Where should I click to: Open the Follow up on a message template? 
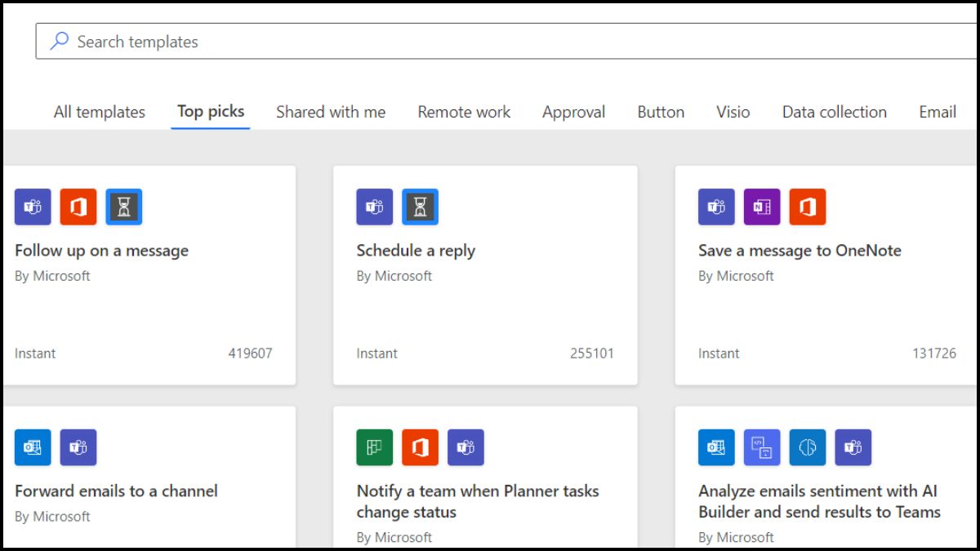pos(101,251)
